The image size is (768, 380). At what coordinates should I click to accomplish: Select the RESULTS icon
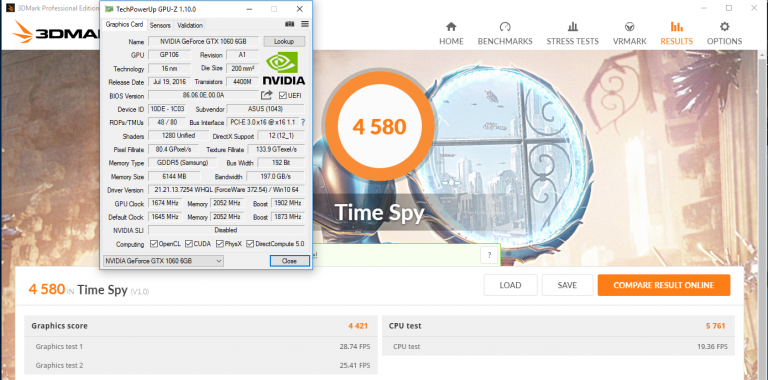tap(676, 27)
